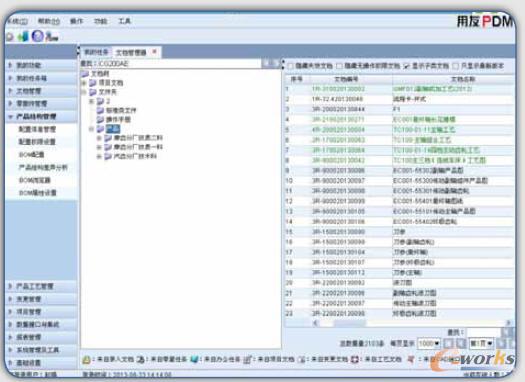Viewport: 525px width, 382px height.
Task: Click the yellow 来自录入文档 legend icon
Action: tap(86, 360)
